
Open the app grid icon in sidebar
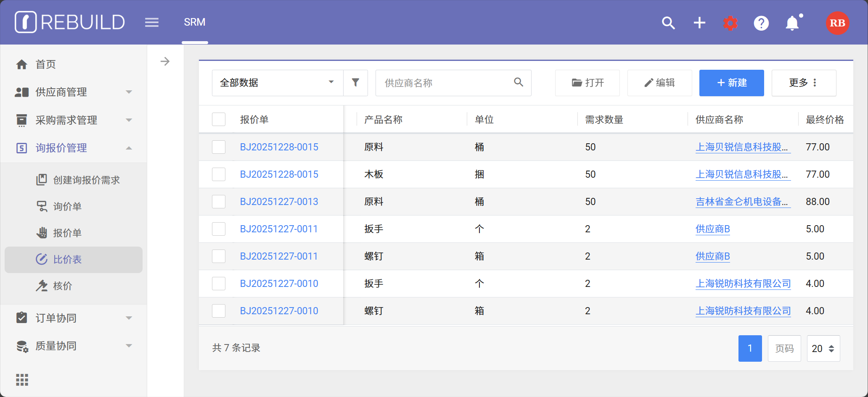pos(22,380)
